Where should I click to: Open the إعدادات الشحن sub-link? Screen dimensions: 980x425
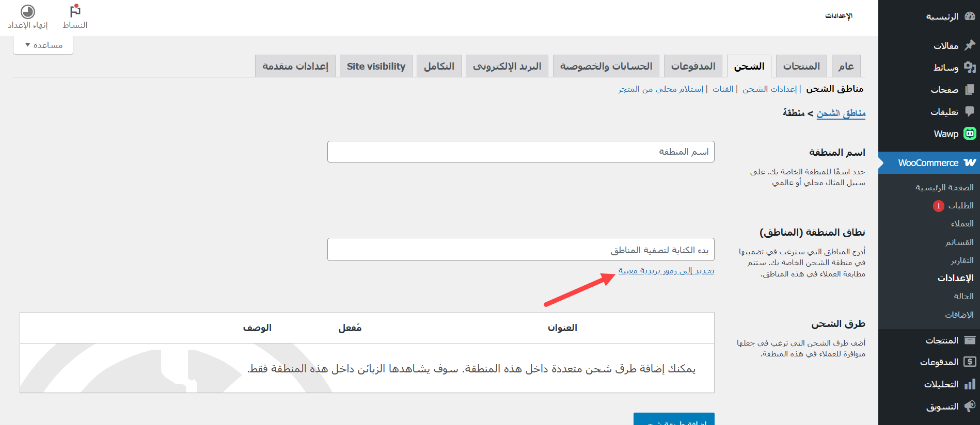[x=770, y=89]
